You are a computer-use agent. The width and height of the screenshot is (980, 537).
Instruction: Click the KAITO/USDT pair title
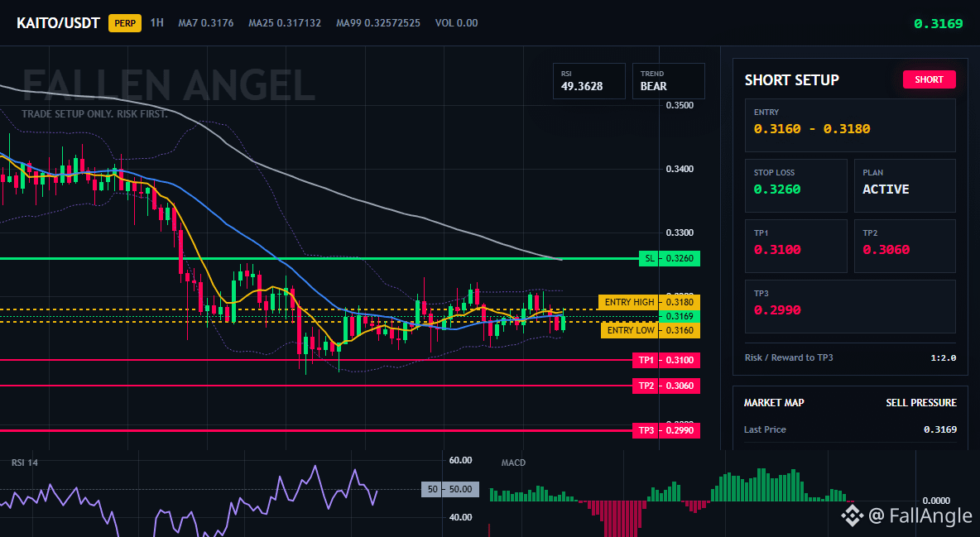click(x=58, y=23)
